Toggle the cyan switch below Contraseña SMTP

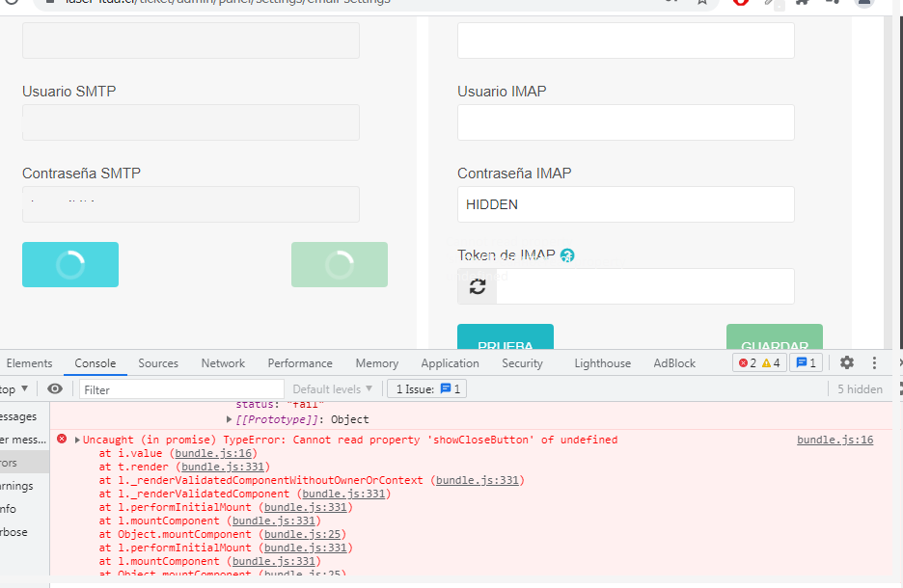click(69, 264)
